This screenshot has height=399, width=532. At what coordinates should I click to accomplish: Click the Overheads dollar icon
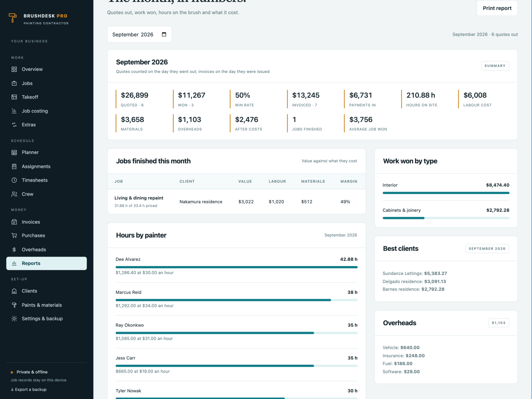tap(14, 250)
